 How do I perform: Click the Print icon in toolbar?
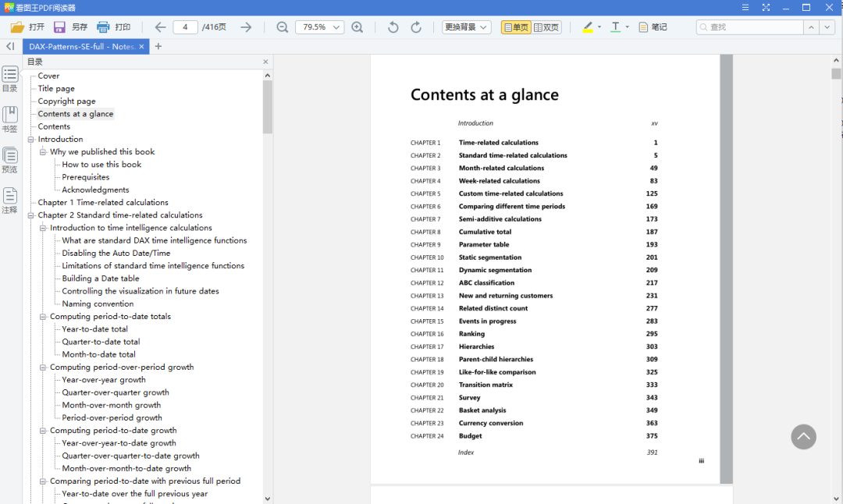pos(103,27)
